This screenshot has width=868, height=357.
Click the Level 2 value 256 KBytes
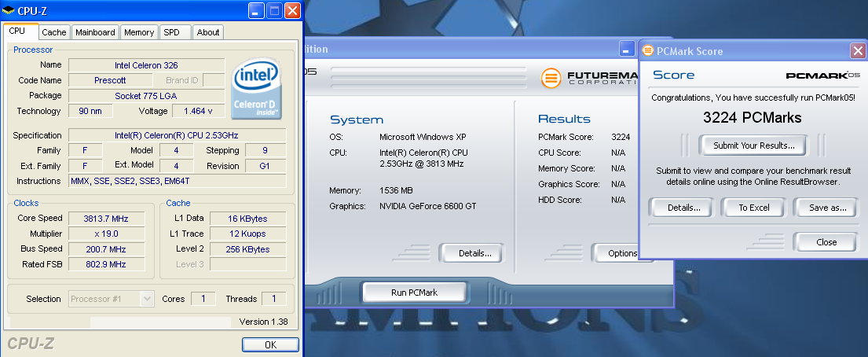[x=248, y=249]
